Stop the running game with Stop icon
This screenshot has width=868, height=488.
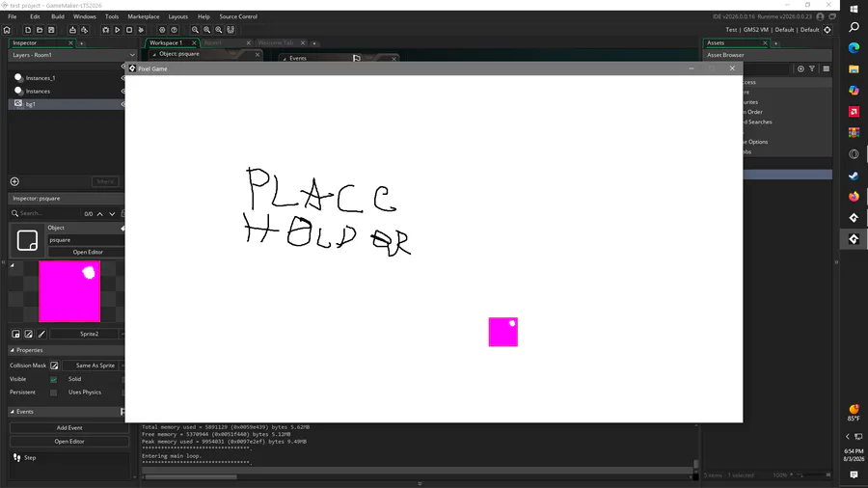(x=129, y=30)
